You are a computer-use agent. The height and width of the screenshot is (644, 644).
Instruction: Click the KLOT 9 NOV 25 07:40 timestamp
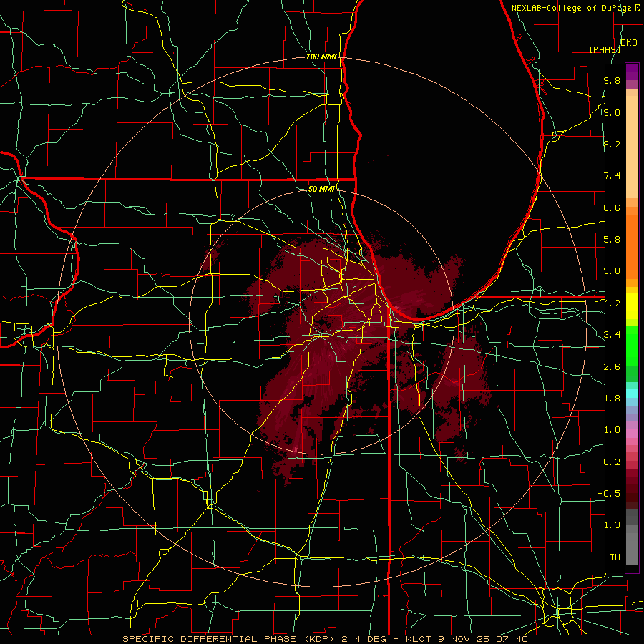(467, 639)
